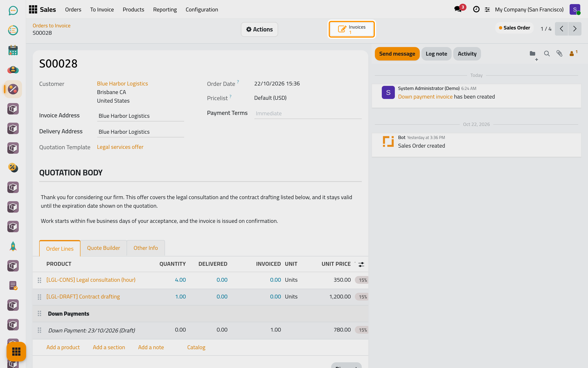Open the Discuss app in sidebar

(x=13, y=11)
